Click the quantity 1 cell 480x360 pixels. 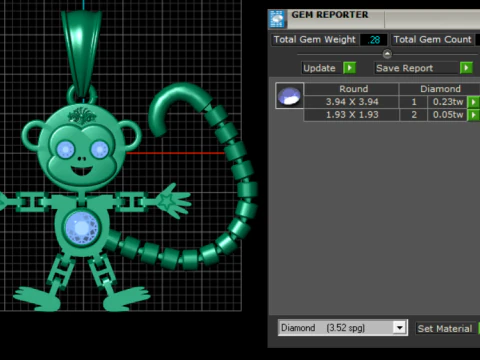414,102
